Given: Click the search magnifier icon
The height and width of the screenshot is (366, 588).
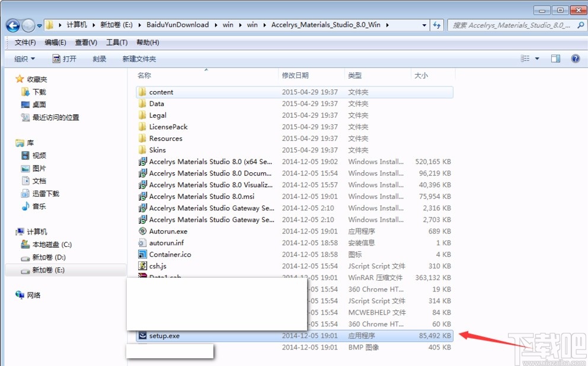Looking at the screenshot, I should (x=580, y=25).
